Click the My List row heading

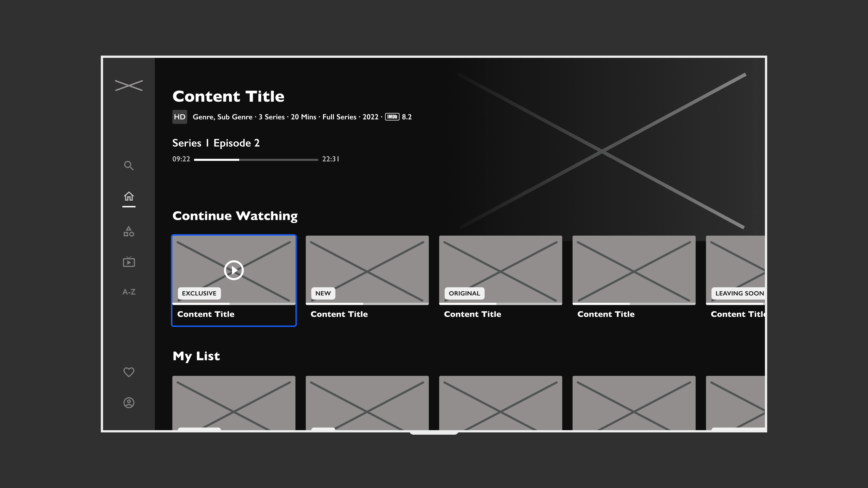tap(196, 356)
